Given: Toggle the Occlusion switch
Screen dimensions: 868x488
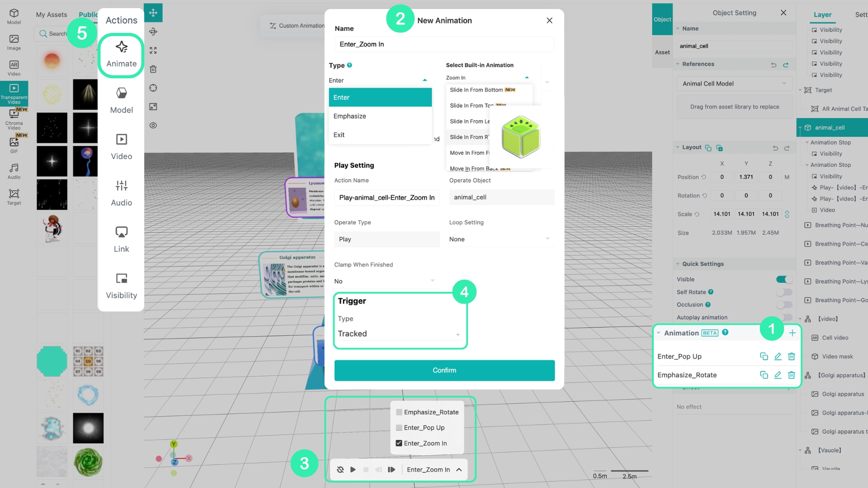Looking at the screenshot, I should point(784,305).
